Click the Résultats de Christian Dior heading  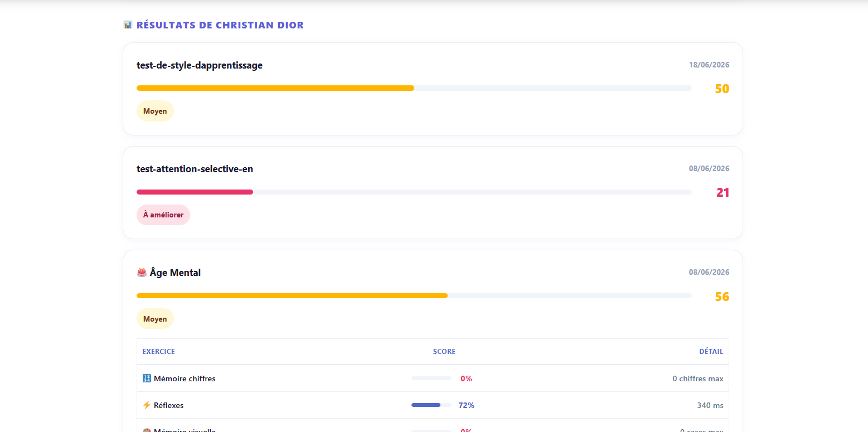[220, 25]
